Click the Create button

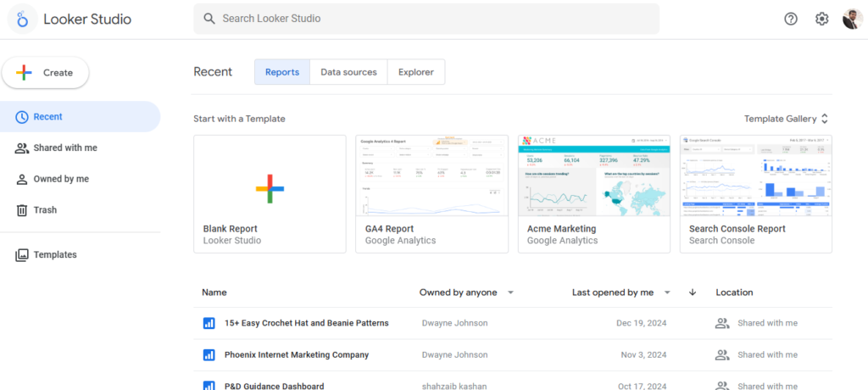46,73
